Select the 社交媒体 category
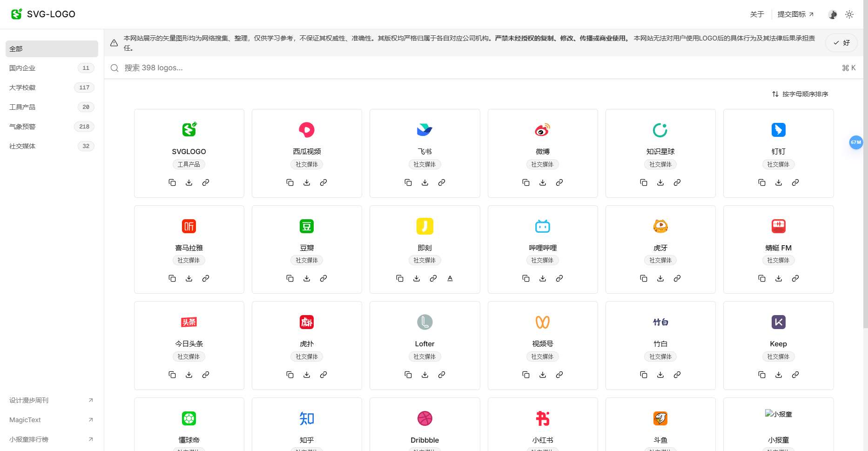This screenshot has width=868, height=451. tap(52, 146)
